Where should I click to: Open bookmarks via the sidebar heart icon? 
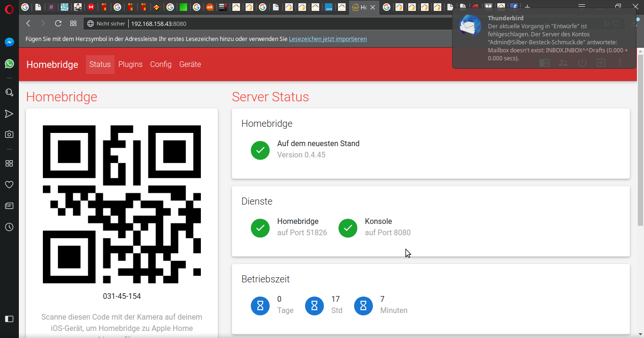point(9,184)
